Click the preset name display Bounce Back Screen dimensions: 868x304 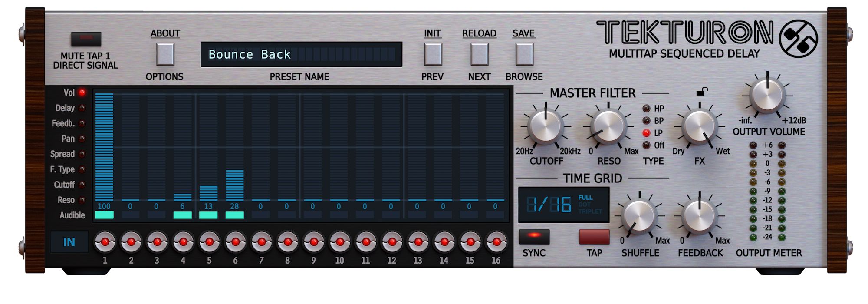coord(301,54)
